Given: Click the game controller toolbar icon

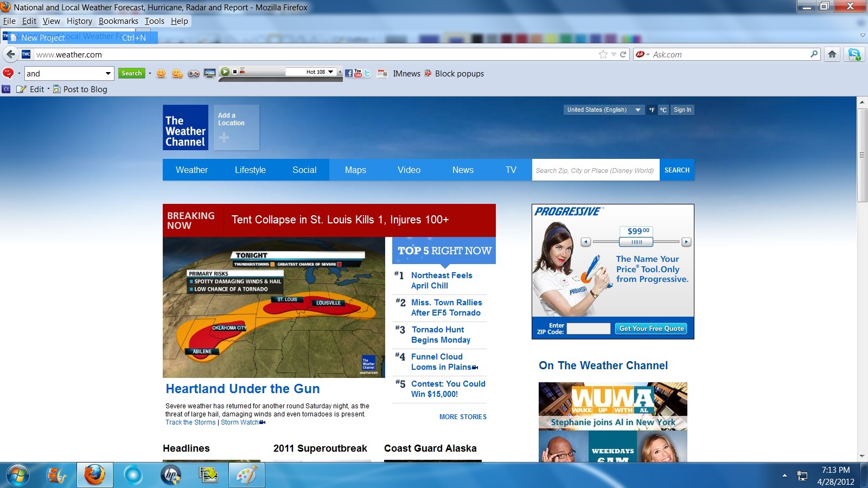Looking at the screenshot, I should tap(194, 74).
